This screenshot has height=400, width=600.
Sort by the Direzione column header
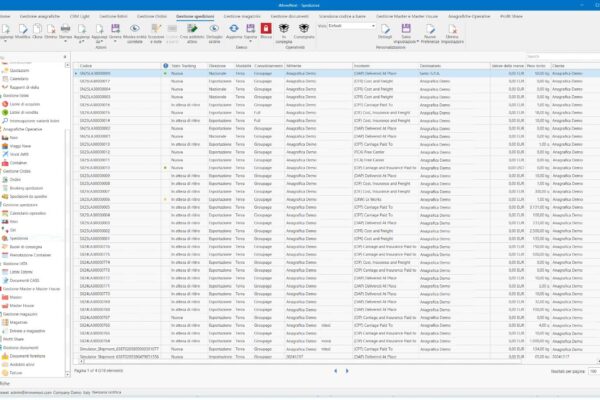(x=220, y=66)
